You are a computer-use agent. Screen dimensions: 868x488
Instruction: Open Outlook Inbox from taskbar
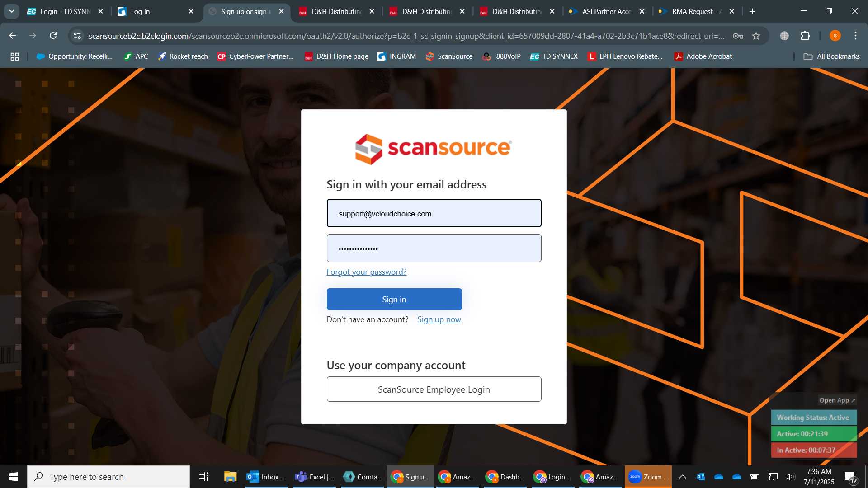pyautogui.click(x=266, y=477)
